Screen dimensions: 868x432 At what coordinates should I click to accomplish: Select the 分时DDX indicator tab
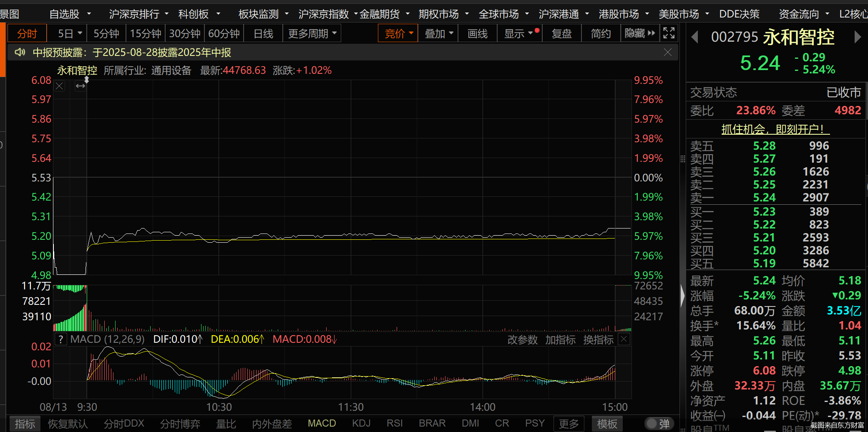pyautogui.click(x=124, y=424)
